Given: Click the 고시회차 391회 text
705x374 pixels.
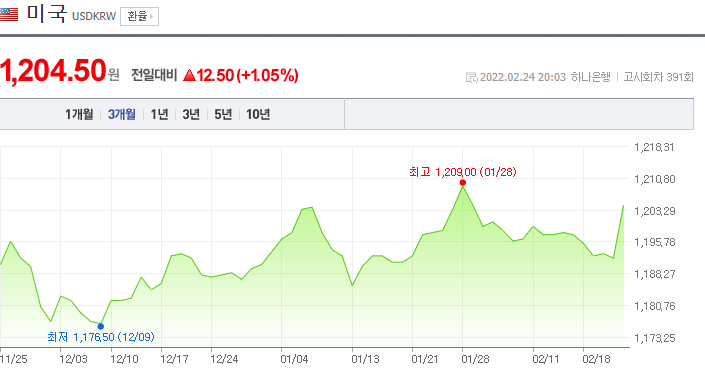Looking at the screenshot, I should [x=659, y=77].
